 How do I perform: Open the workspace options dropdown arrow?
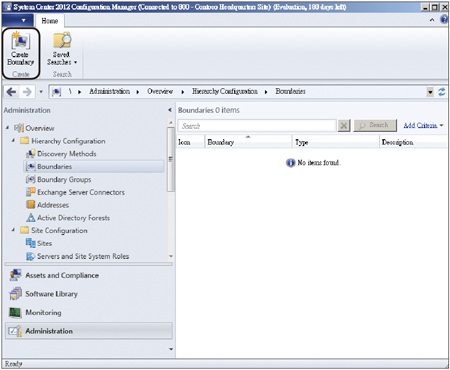pos(171,349)
